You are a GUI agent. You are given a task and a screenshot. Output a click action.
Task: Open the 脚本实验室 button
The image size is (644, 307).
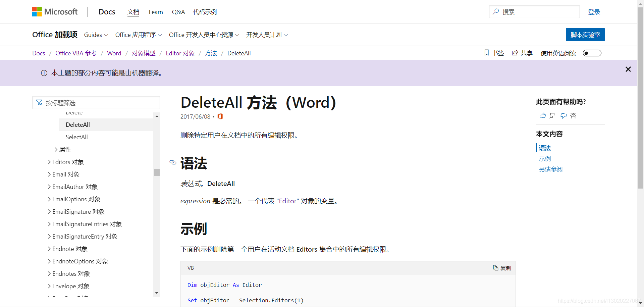[x=585, y=35]
